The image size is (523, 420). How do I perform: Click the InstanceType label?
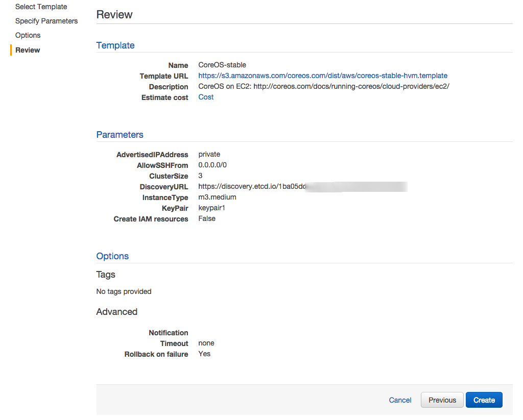click(165, 197)
